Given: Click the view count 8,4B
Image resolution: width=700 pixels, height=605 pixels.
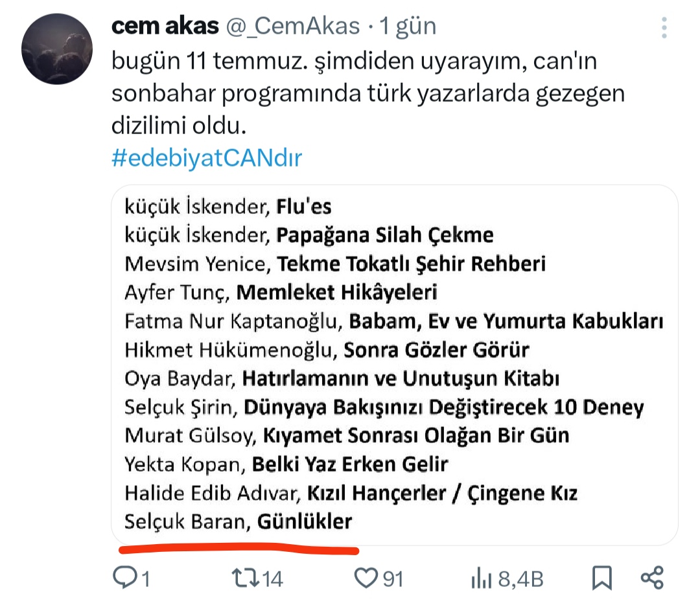Looking at the screenshot, I should (x=520, y=579).
